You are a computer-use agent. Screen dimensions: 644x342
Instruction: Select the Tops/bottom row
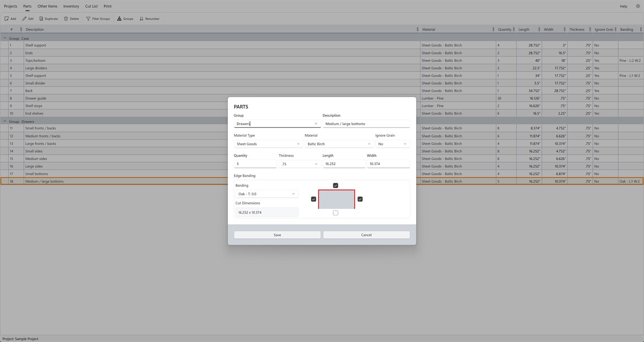[322, 60]
